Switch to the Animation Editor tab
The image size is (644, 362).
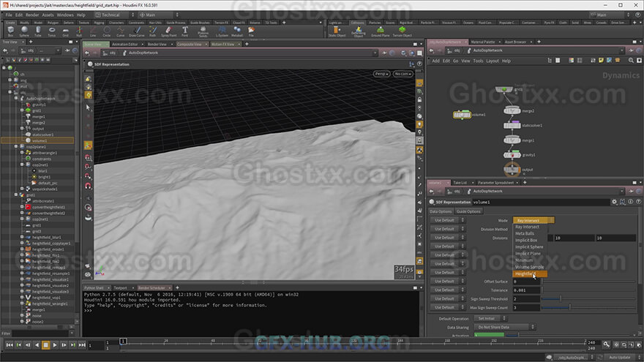[125, 44]
